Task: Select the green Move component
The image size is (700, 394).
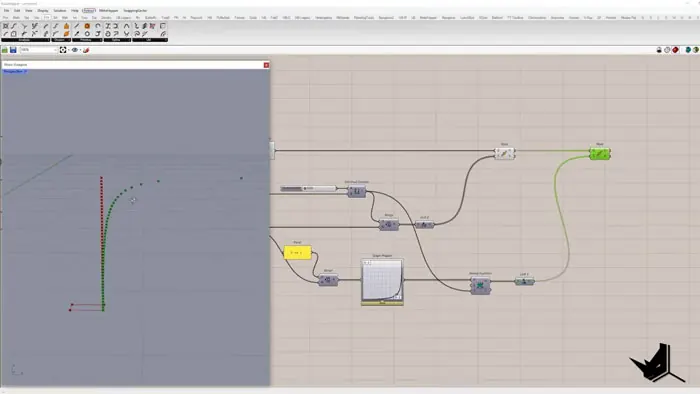Action: pyautogui.click(x=600, y=153)
